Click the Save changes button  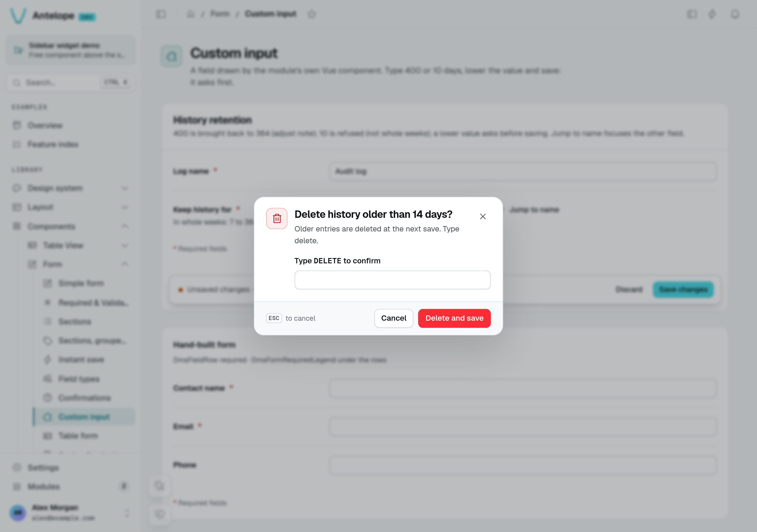coord(683,290)
